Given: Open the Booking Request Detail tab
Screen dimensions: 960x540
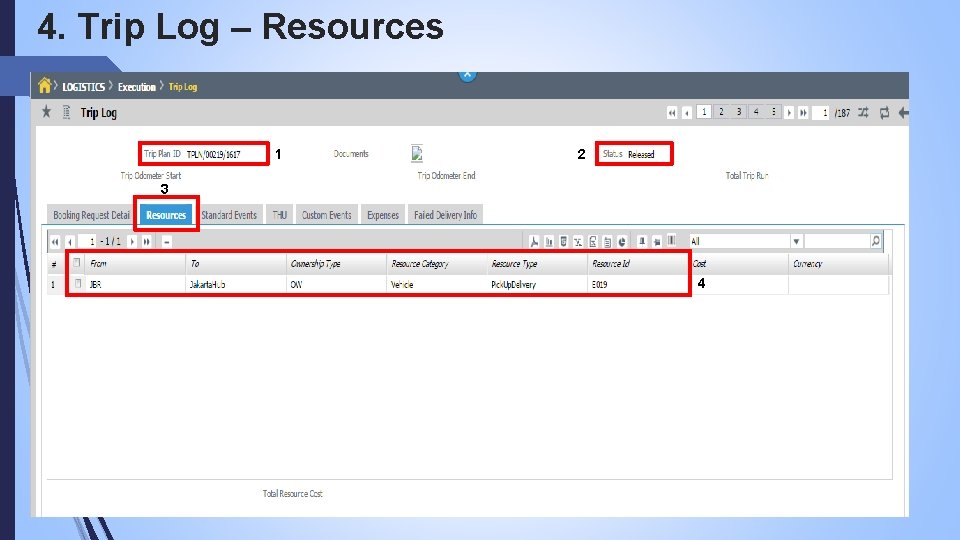Looking at the screenshot, I should (91, 215).
